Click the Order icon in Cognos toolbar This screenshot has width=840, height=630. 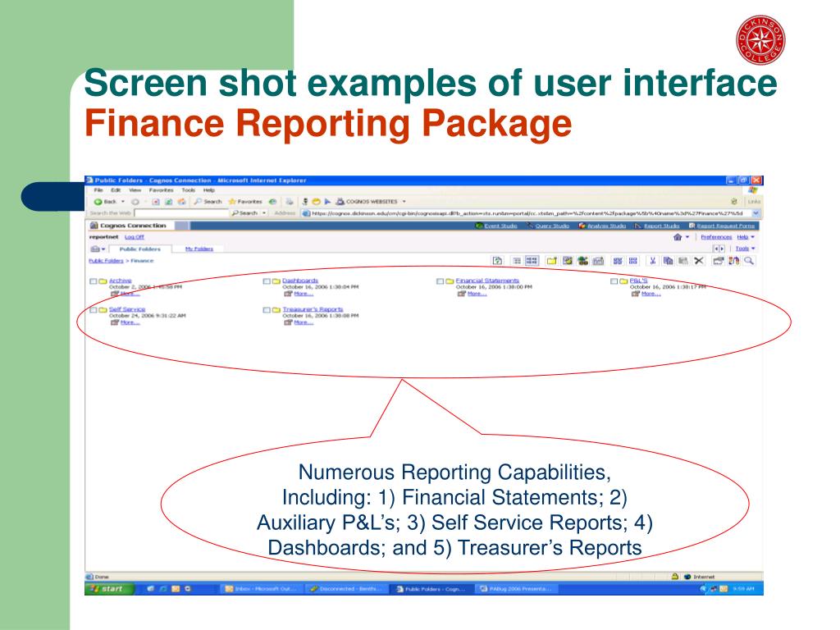click(x=733, y=261)
